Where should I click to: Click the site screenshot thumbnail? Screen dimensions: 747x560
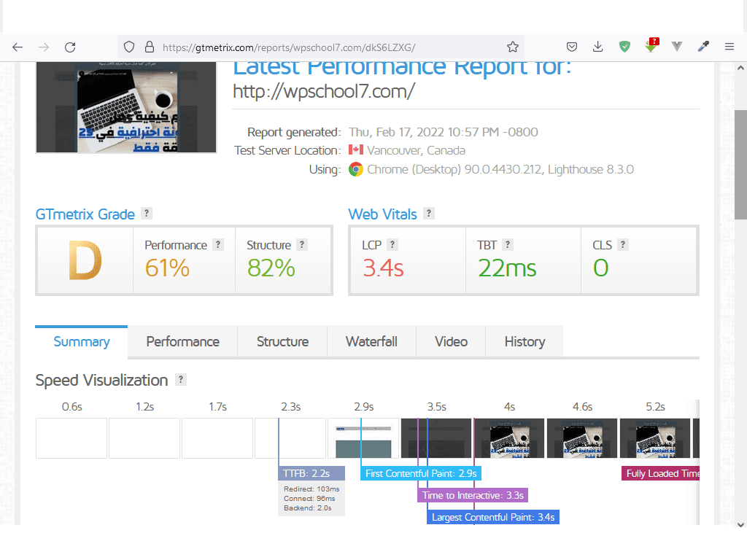pyautogui.click(x=126, y=108)
